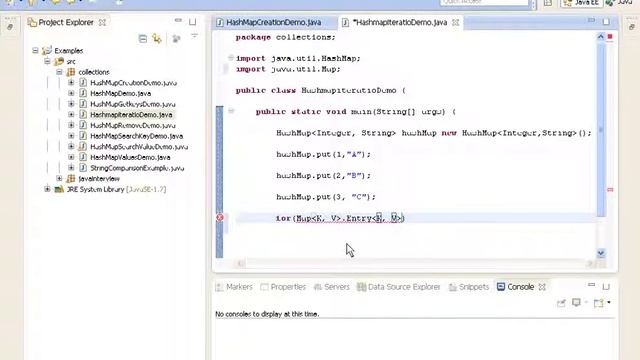The height and width of the screenshot is (360, 640).
Task: Select HashMapGetKeysDemo.java file in the tree
Action: tap(133, 104)
